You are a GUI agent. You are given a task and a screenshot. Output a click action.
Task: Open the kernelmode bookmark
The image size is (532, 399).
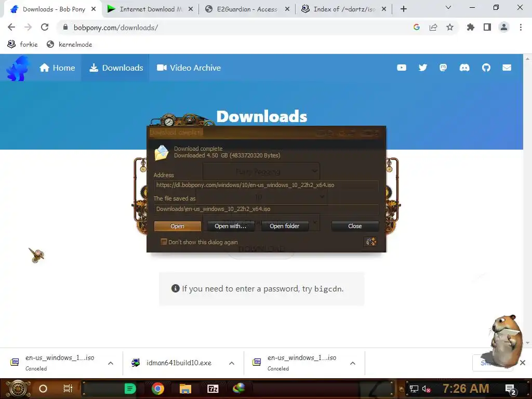[70, 45]
